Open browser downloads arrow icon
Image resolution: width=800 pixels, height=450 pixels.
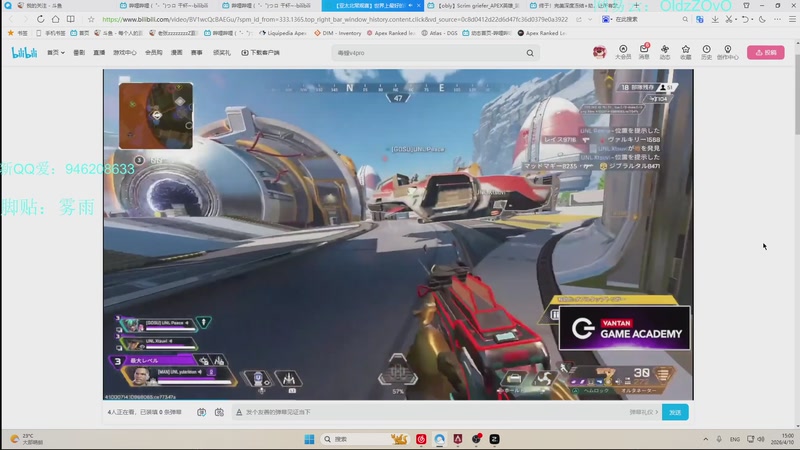point(715,19)
